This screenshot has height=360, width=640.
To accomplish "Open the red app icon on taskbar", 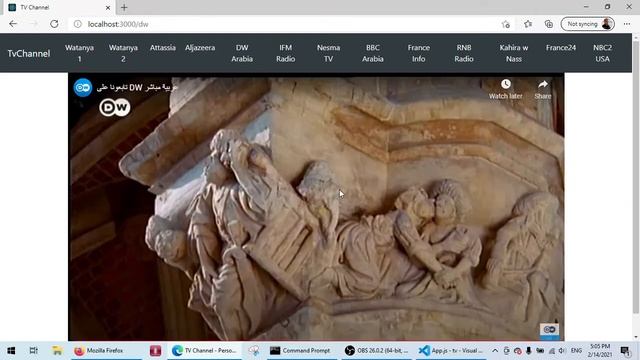I will click(x=155, y=351).
